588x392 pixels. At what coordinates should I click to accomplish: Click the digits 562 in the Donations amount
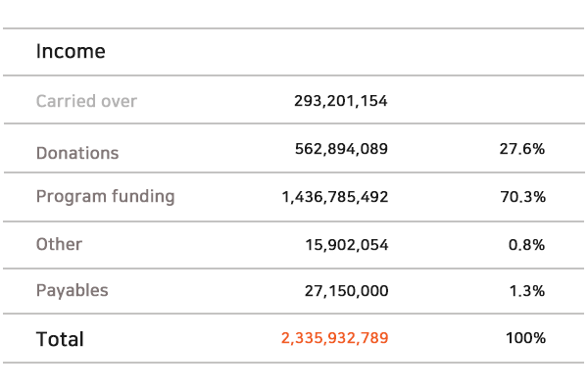click(x=309, y=149)
